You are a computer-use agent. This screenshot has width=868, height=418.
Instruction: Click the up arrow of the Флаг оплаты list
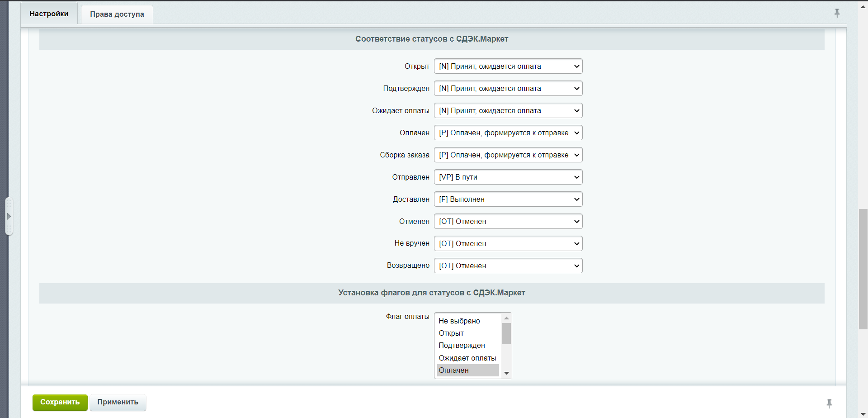(x=506, y=318)
